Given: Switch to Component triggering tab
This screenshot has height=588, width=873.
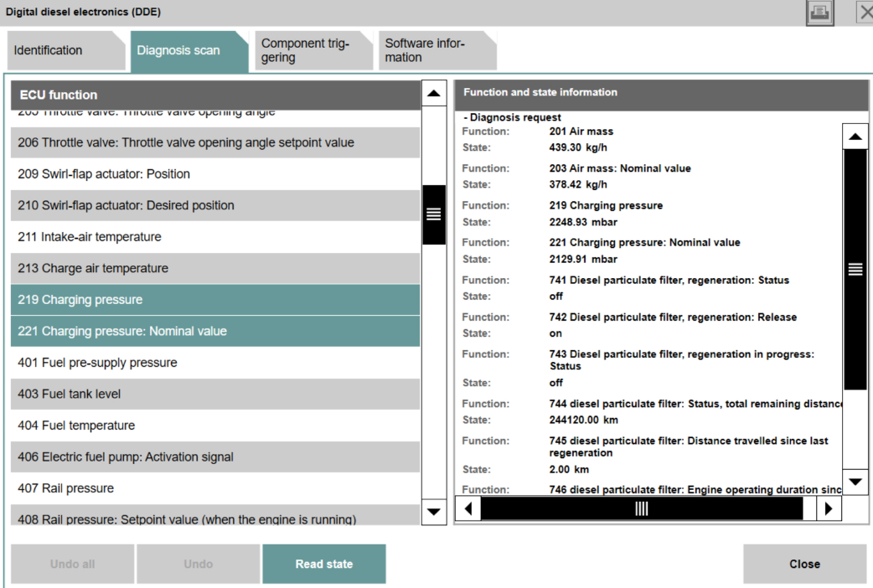Looking at the screenshot, I should point(310,50).
